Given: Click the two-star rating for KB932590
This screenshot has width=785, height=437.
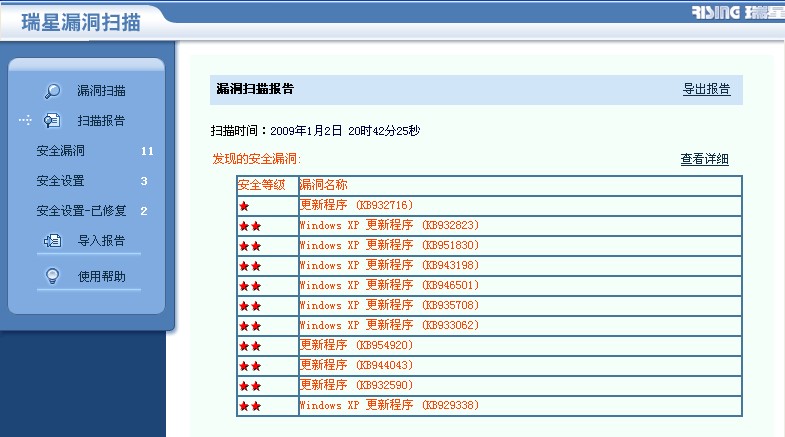Looking at the screenshot, I should pyautogui.click(x=250, y=386).
